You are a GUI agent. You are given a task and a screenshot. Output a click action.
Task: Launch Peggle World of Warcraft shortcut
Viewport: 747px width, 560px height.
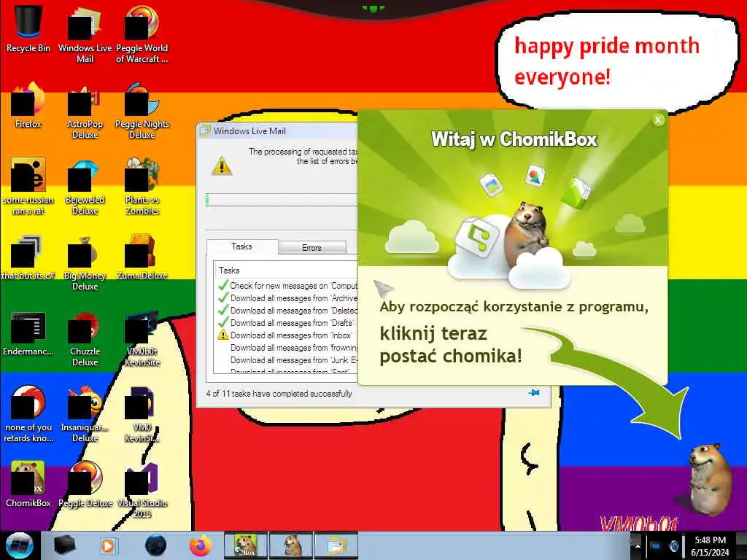pyautogui.click(x=142, y=34)
